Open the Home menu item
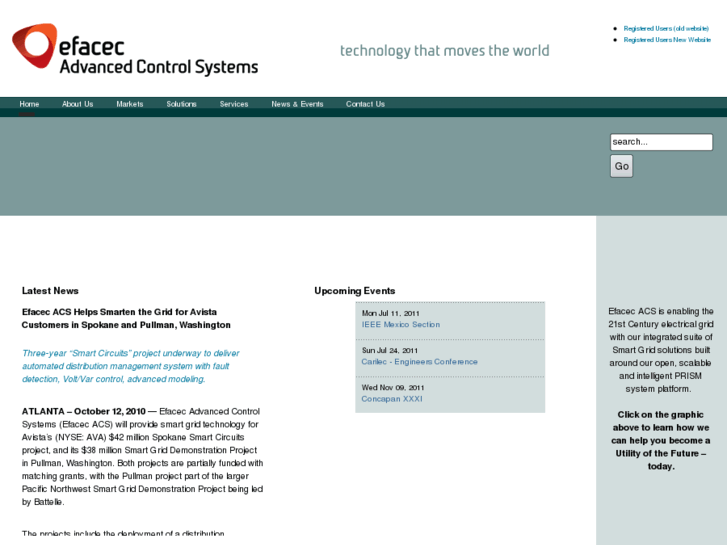This screenshot has width=727, height=545. coord(29,104)
